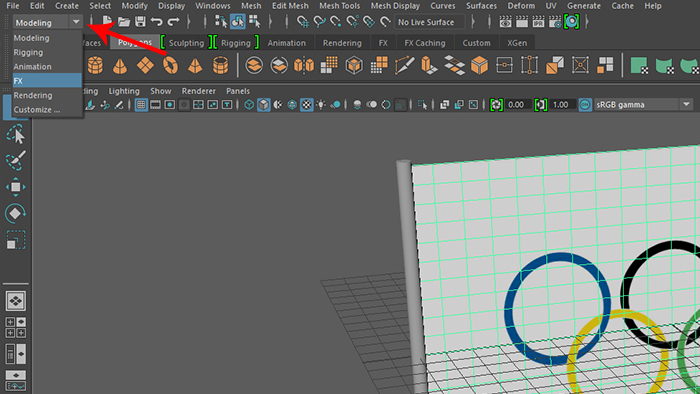700x394 pixels.
Task: Select the Lasso tool
Action: [x=16, y=134]
